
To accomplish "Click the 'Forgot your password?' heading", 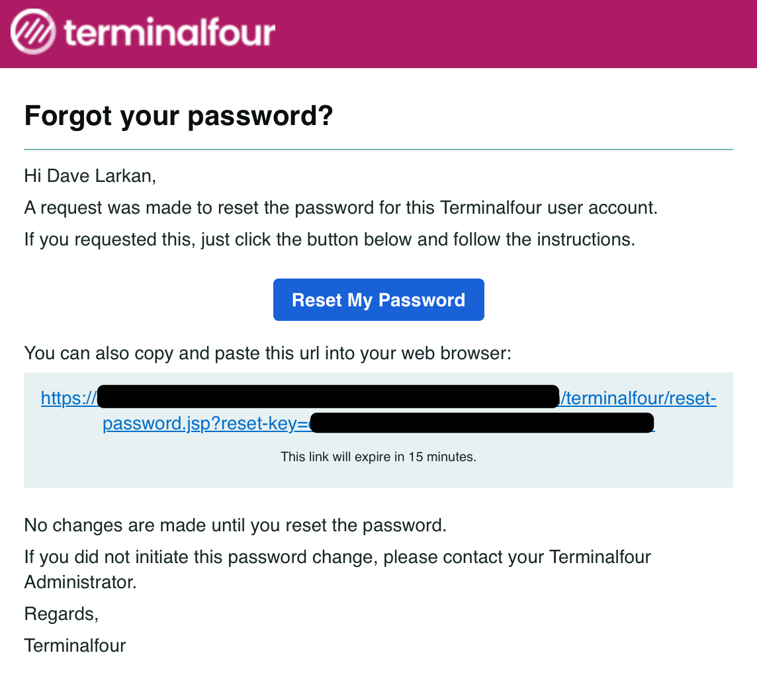I will click(x=179, y=116).
